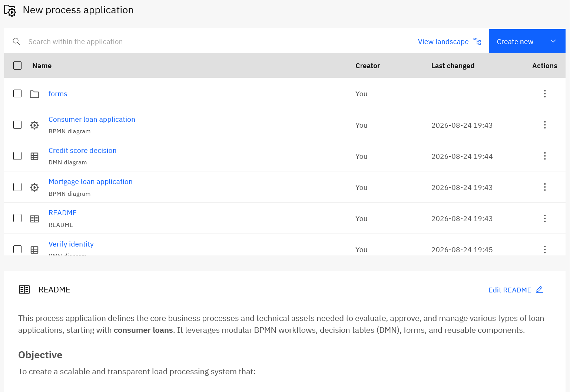Click the forms folder icon
The image size is (570, 392).
pyautogui.click(x=34, y=94)
